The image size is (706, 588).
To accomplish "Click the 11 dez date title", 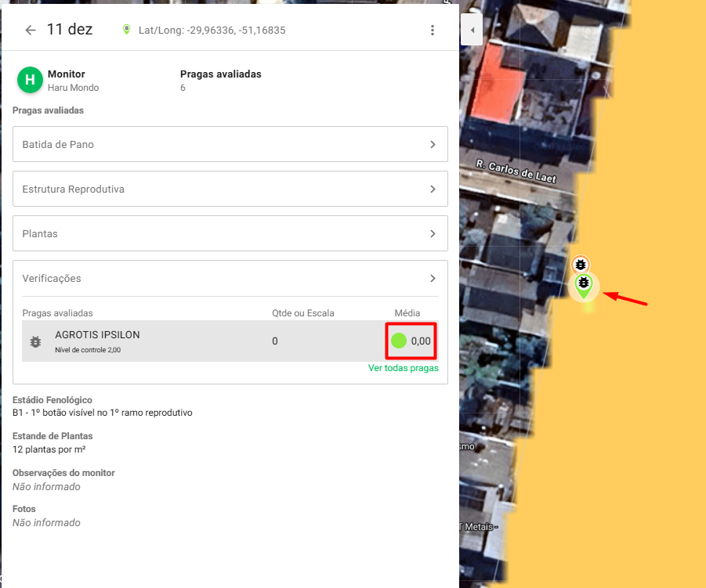I will pos(70,30).
